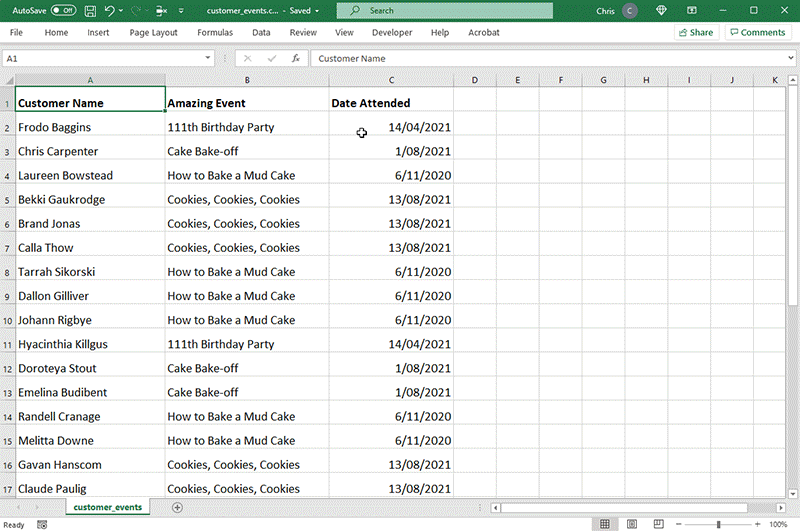This screenshot has width=800, height=531.
Task: Open the Review tab
Action: [x=303, y=32]
